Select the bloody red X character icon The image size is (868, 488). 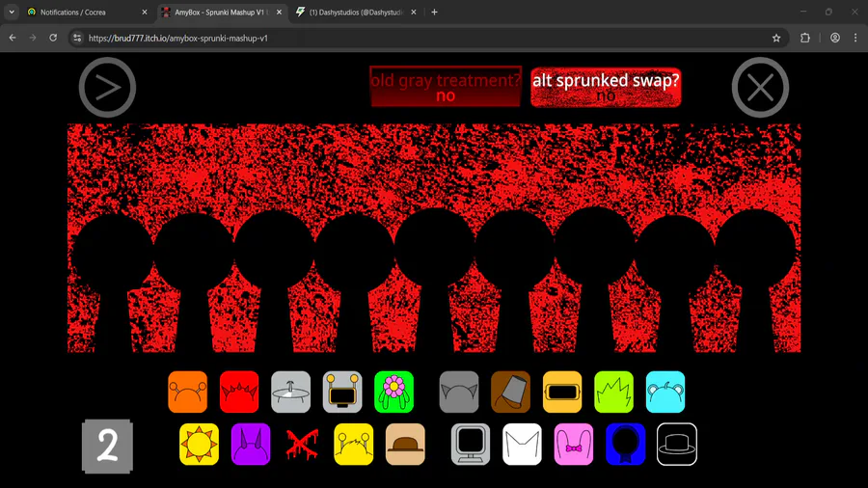tap(302, 445)
